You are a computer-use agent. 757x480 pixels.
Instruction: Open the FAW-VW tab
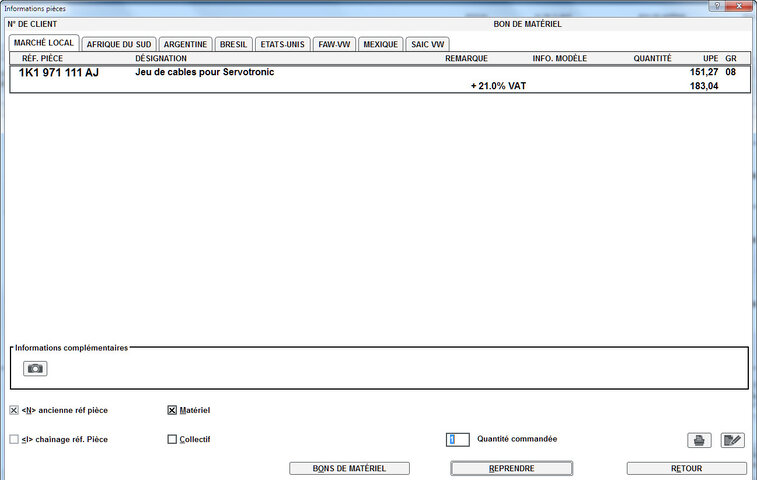click(x=333, y=44)
